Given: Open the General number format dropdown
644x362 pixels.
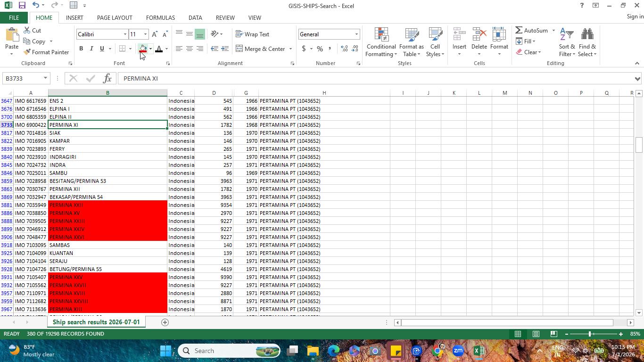Looking at the screenshot, I should pos(356,34).
